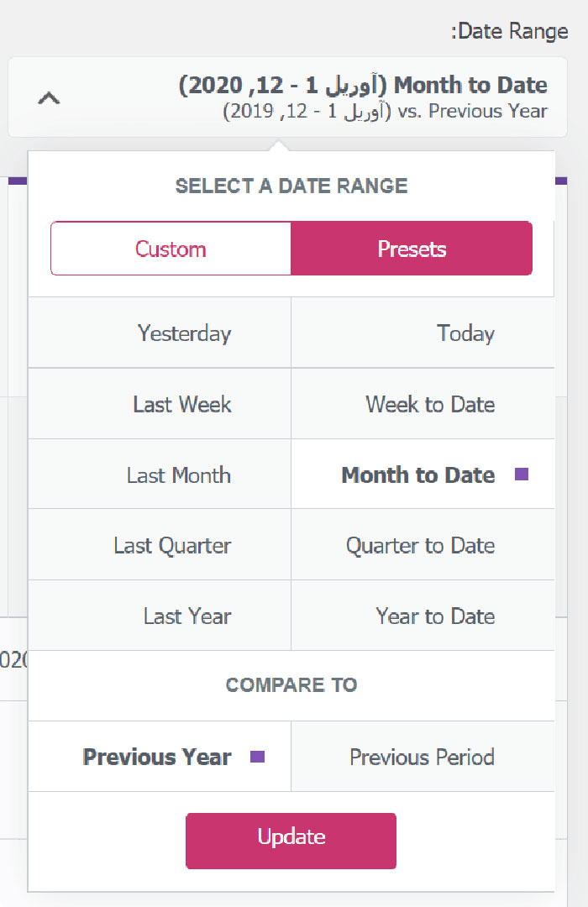Screen dimensions: 588x907
Task: Click the purple marker beside Previous Year
Action: tap(258, 757)
